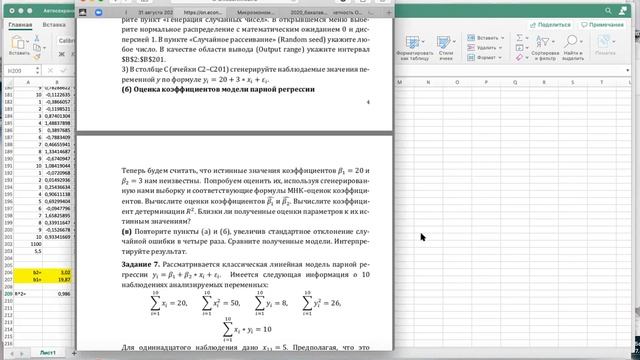Open new browser tab with plus button

(389, 12)
